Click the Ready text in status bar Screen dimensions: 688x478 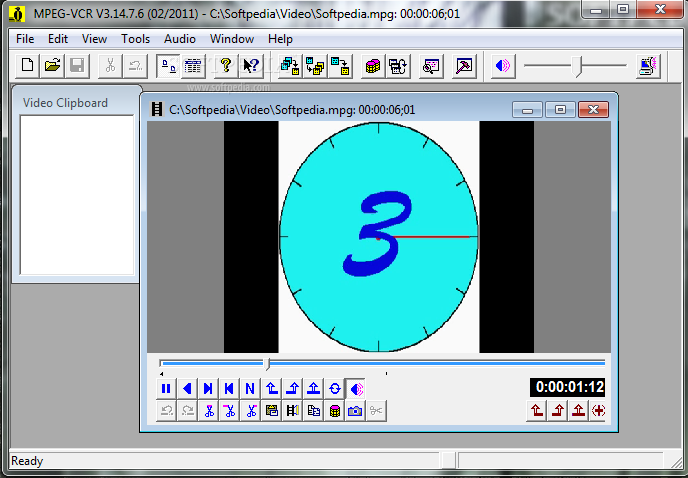(27, 461)
